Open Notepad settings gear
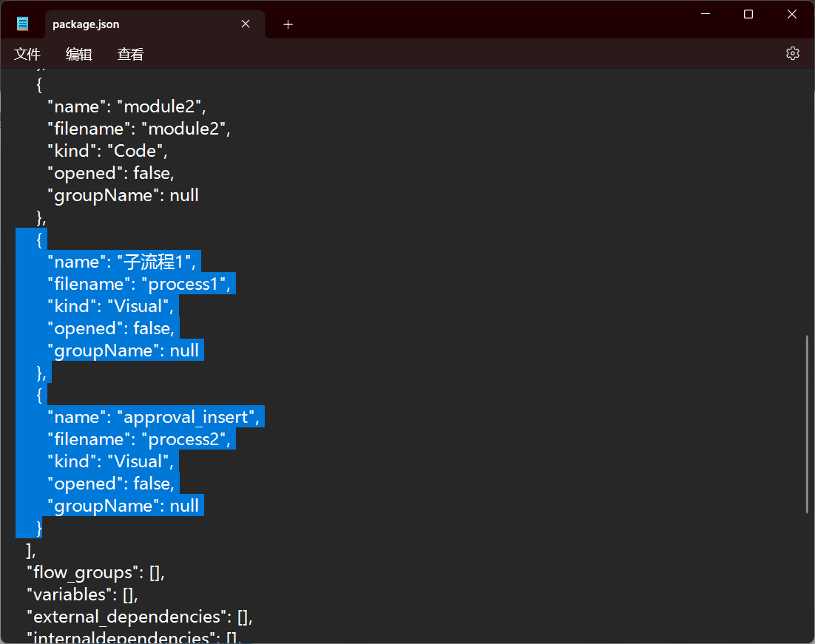This screenshot has width=815, height=644. pos(793,53)
